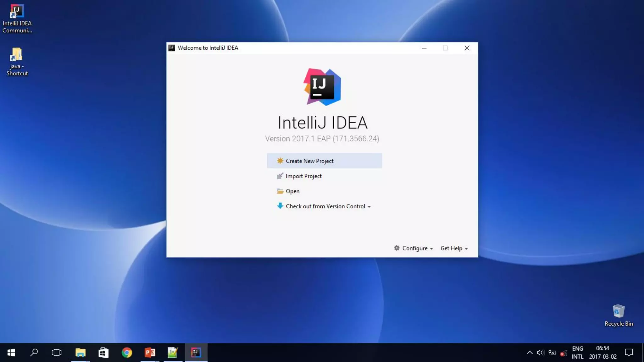Click the ENG INTL language indicator
This screenshot has height=362, width=644.
[577, 353]
